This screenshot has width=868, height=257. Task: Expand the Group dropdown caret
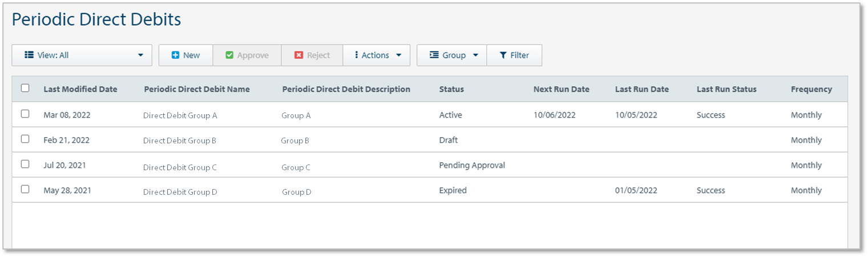tap(475, 55)
